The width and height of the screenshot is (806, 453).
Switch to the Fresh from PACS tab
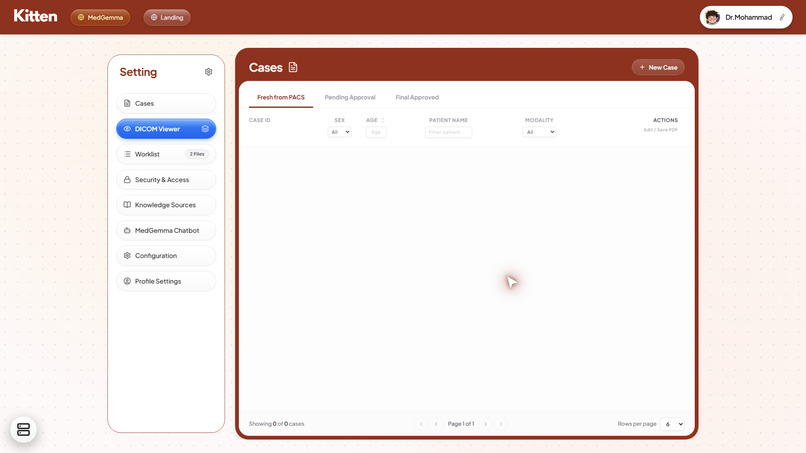point(281,97)
